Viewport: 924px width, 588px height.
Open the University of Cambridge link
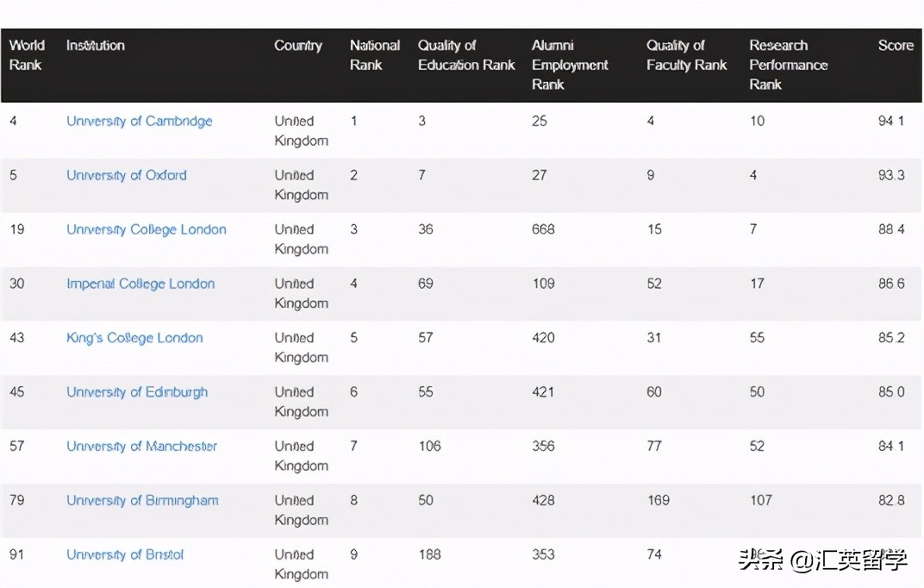[139, 122]
